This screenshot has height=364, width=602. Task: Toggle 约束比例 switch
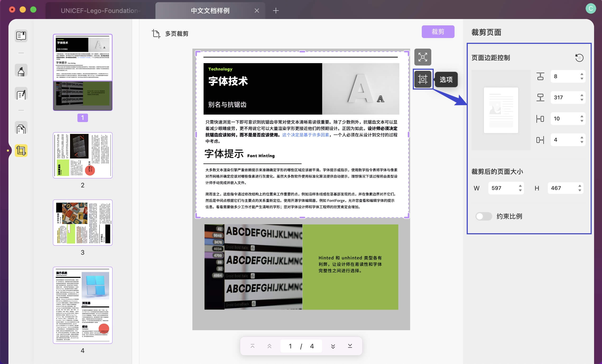pyautogui.click(x=484, y=216)
